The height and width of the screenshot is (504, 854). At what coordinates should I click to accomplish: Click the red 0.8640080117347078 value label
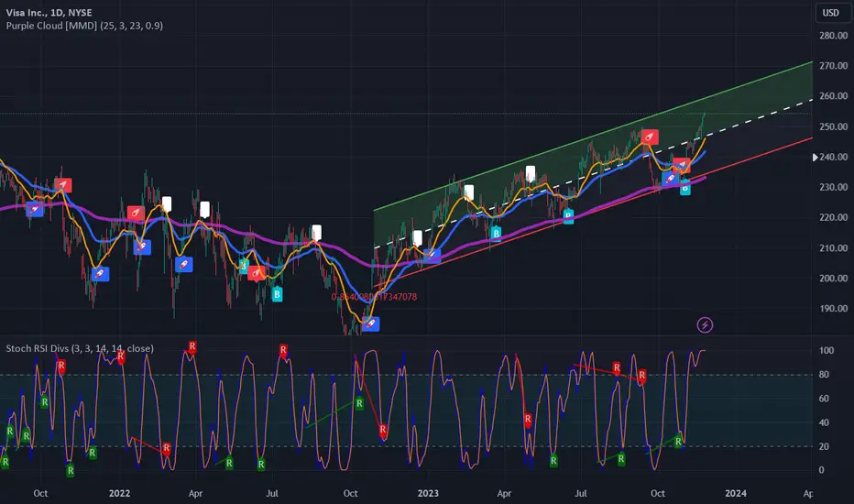point(374,297)
